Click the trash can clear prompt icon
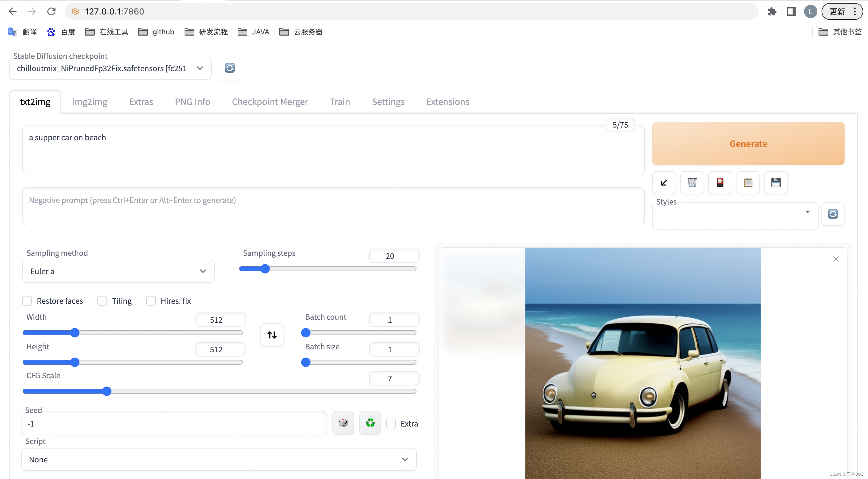868x479 pixels. [x=692, y=183]
